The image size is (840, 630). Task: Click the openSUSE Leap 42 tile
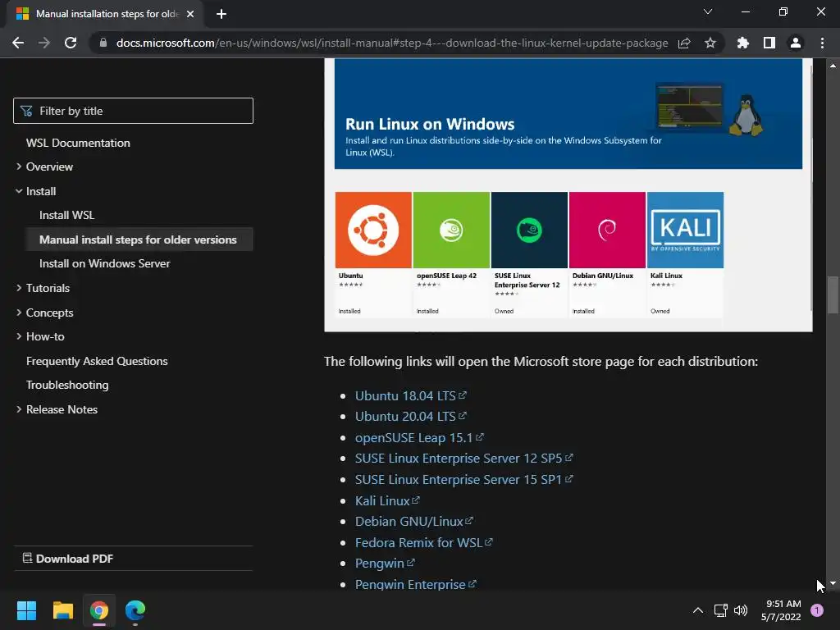point(451,254)
